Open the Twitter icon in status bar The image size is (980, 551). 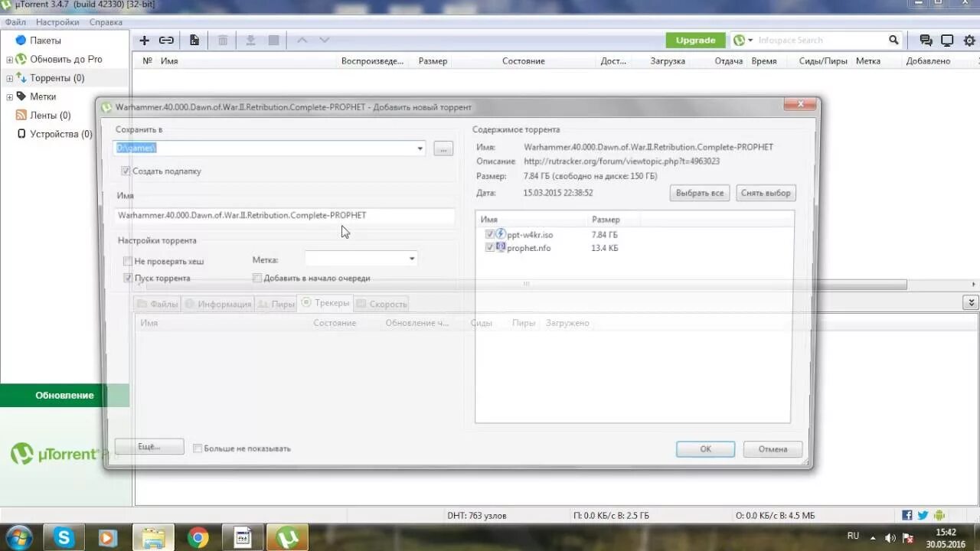point(923,516)
